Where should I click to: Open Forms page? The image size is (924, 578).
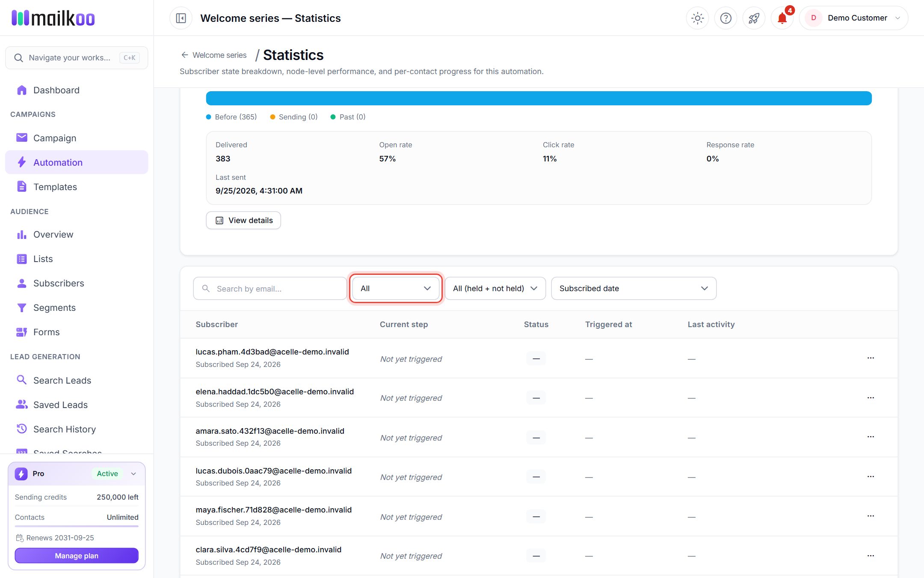pos(77,332)
